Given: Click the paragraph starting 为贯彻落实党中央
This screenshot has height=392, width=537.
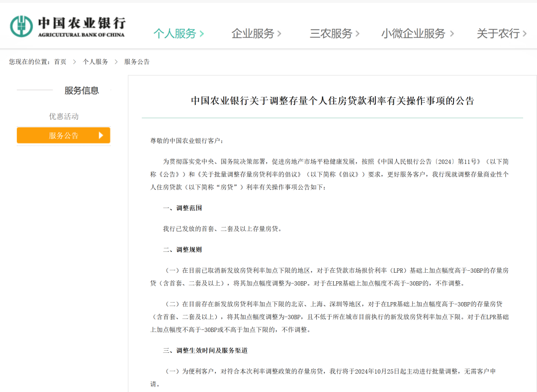Looking at the screenshot, I should (x=330, y=174).
